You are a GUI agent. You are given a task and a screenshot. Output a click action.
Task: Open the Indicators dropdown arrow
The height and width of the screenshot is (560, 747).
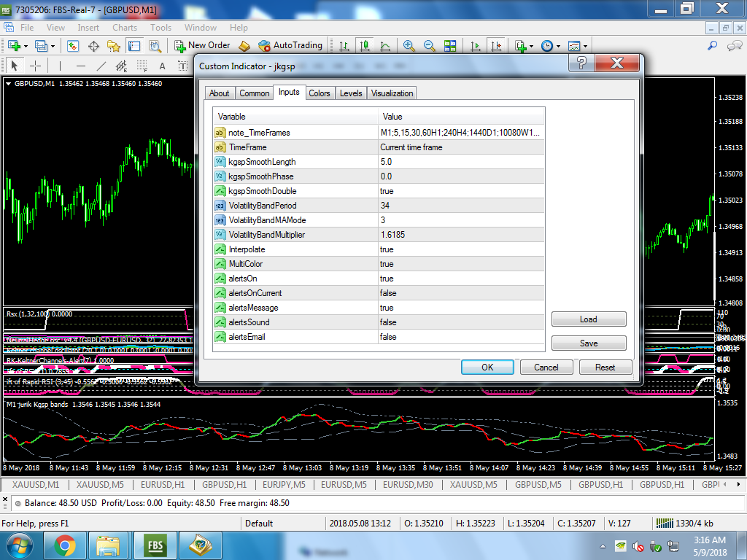pos(531,46)
